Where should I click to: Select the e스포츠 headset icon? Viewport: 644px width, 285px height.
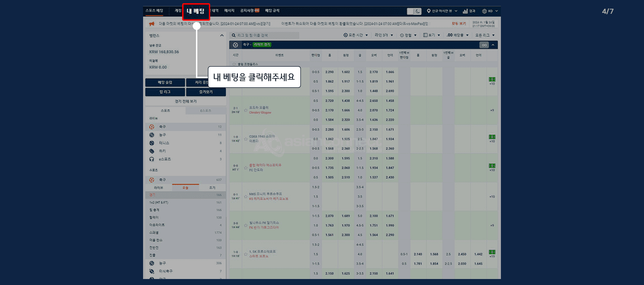[x=152, y=159]
